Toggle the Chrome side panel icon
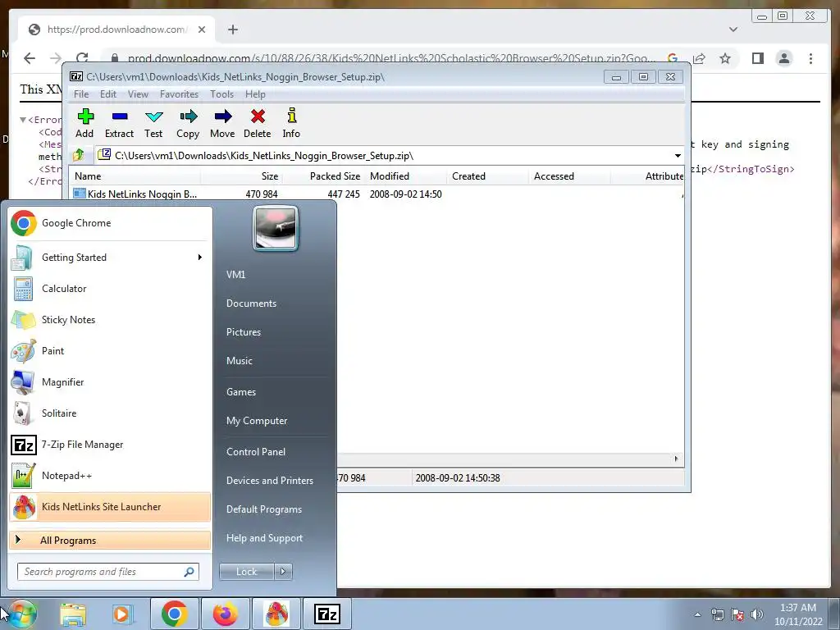 coord(757,58)
